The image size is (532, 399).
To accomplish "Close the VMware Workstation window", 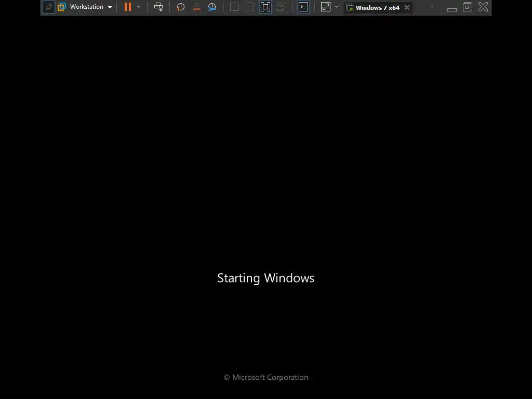I will point(483,7).
